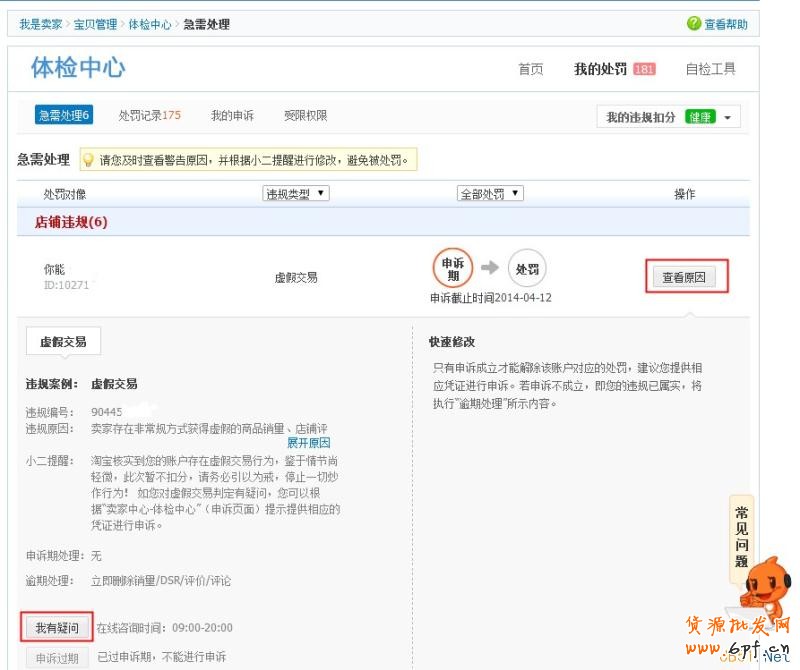Click the 处罚 circle status icon
Image resolution: width=800 pixels, height=670 pixels.
(527, 268)
